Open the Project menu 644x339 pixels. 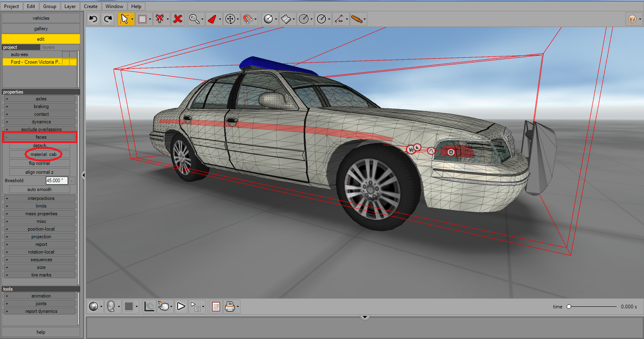click(11, 6)
